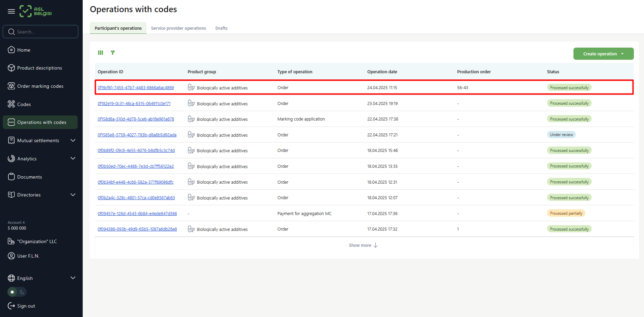Switch to light theme sun toggle

(12, 292)
